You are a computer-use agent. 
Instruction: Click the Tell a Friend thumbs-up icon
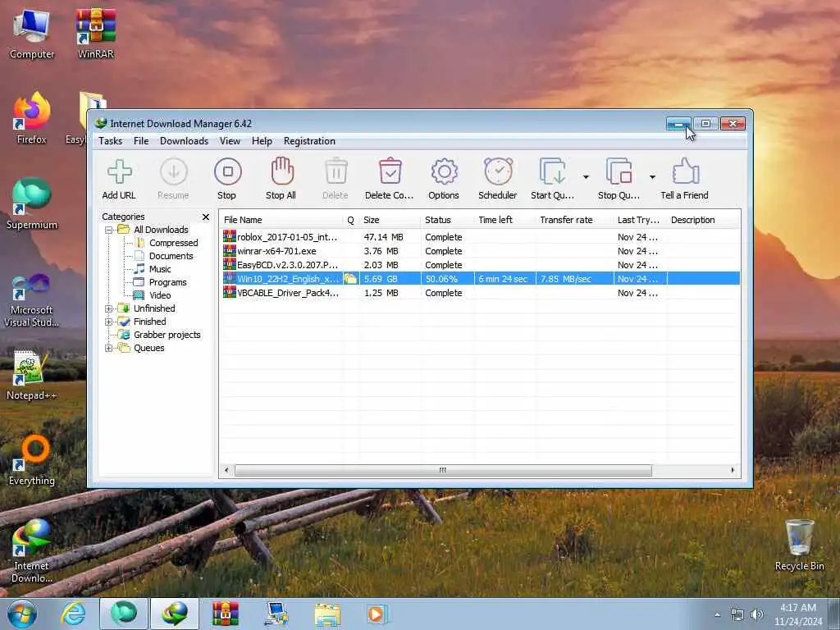click(x=685, y=172)
